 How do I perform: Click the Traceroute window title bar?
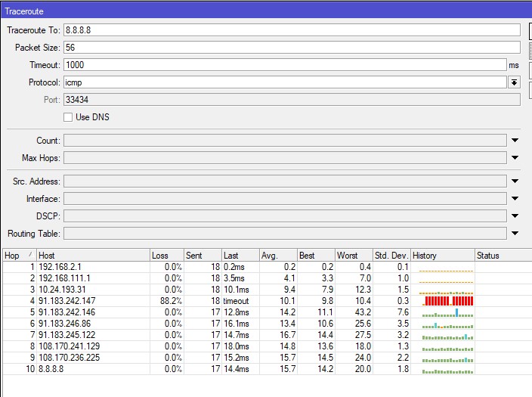[266, 11]
